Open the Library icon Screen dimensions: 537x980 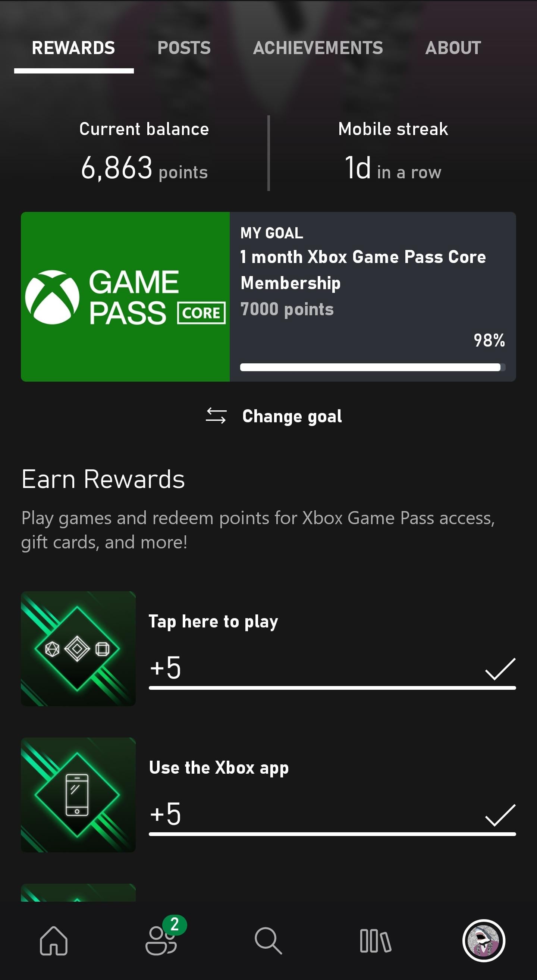pyautogui.click(x=376, y=940)
